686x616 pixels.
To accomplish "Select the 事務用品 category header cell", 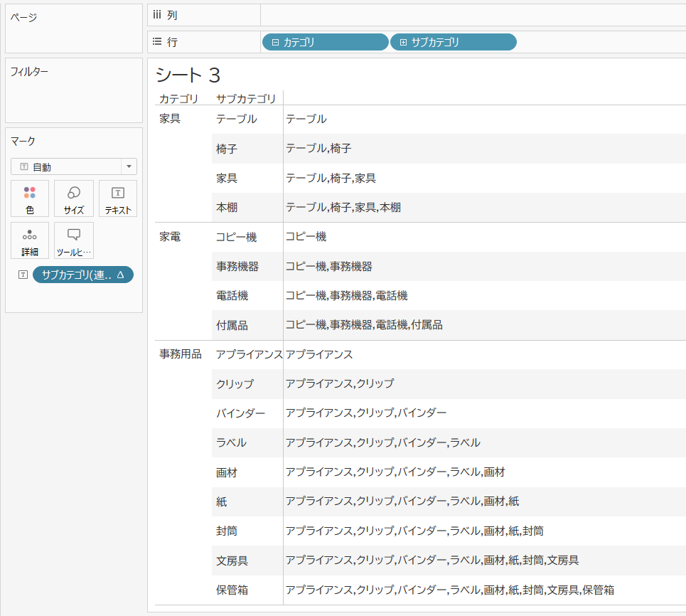I will (181, 354).
